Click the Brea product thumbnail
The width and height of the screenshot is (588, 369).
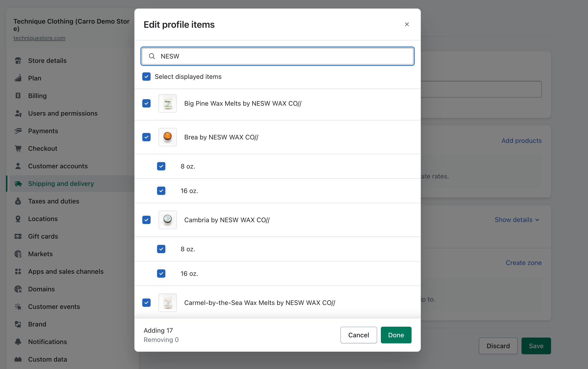pos(168,137)
